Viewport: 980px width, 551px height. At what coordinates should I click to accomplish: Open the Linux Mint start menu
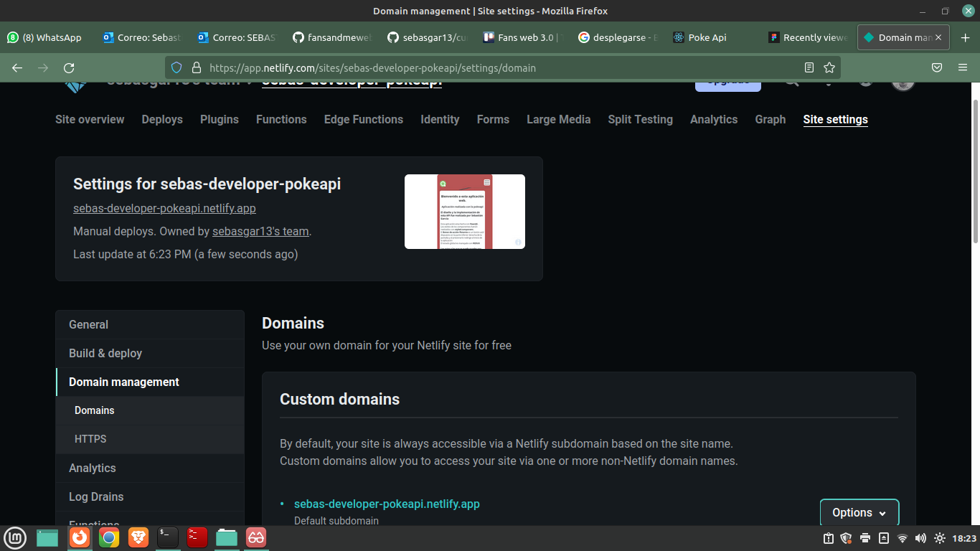click(15, 537)
